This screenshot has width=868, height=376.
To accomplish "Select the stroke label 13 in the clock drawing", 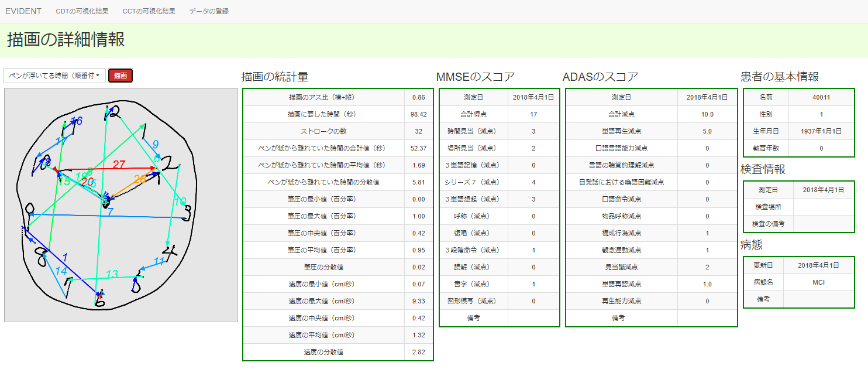I will [x=112, y=274].
